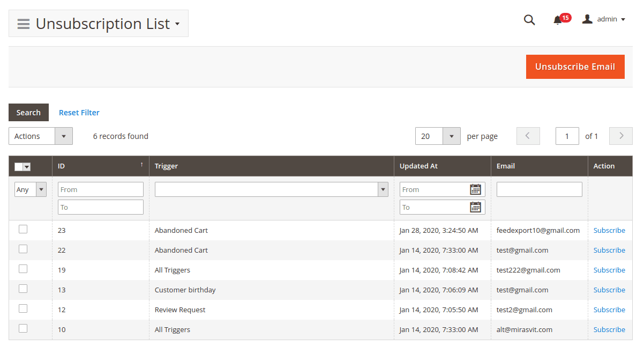644x353 pixels.
Task: Click the Reset Filter link
Action: click(79, 113)
